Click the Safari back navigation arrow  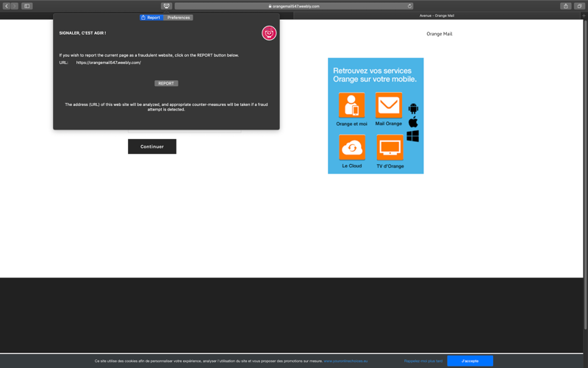pos(7,6)
